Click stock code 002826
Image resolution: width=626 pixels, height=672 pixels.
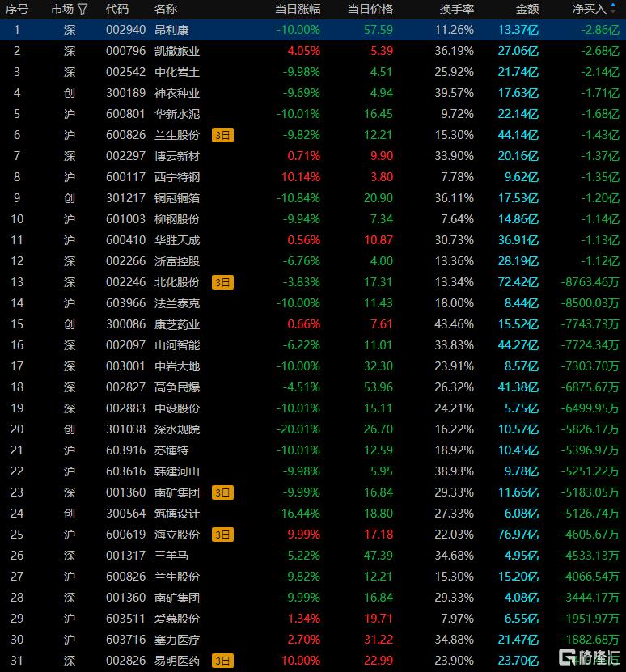126,661
